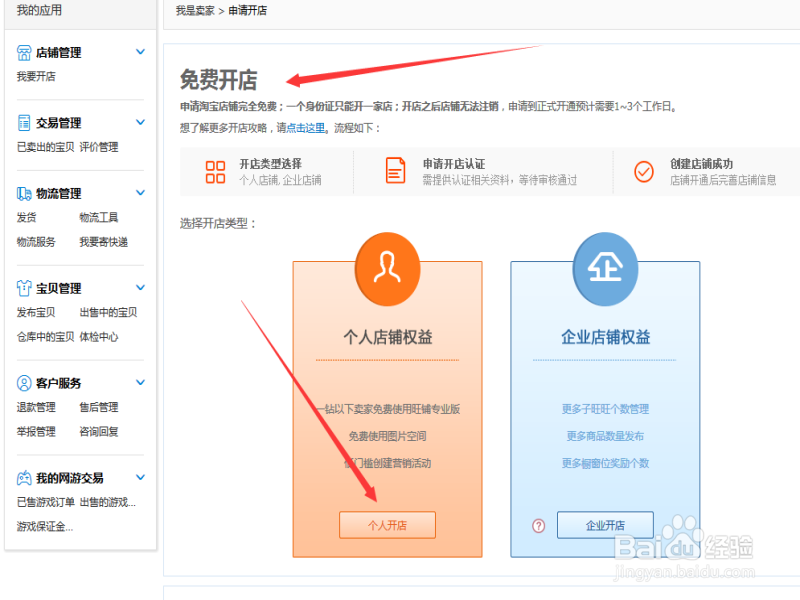
Task: Click the 开店类型选择 step title
Action: tap(270, 164)
